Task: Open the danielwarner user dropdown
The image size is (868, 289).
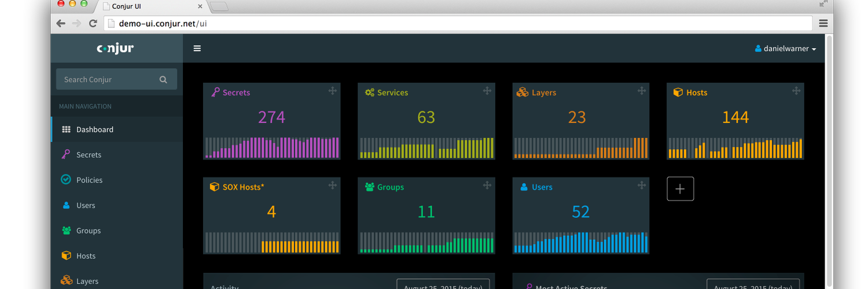Action: [x=785, y=49]
